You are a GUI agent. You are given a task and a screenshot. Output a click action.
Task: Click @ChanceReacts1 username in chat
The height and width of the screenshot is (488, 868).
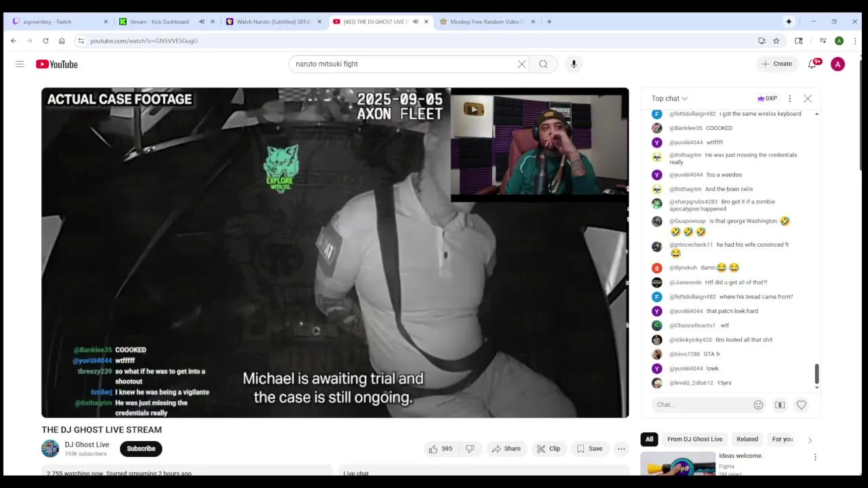pyautogui.click(x=694, y=325)
